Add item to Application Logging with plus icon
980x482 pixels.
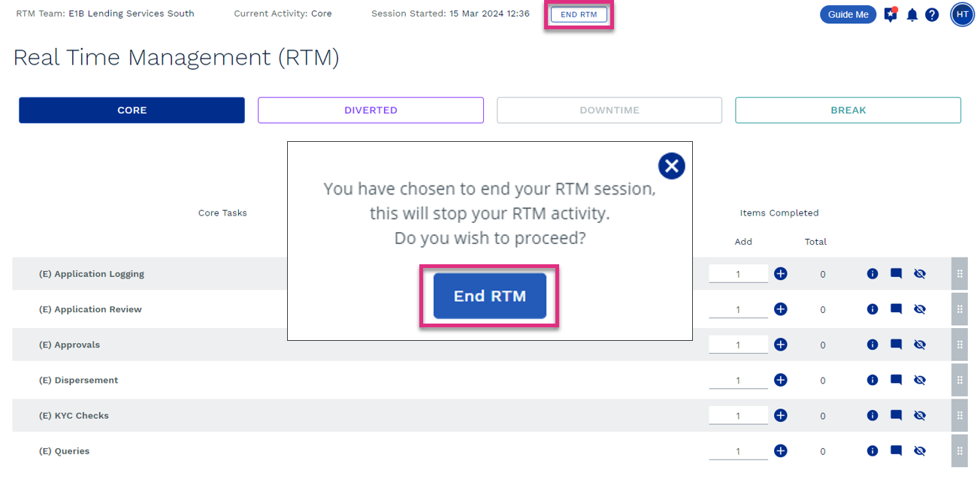pos(781,274)
